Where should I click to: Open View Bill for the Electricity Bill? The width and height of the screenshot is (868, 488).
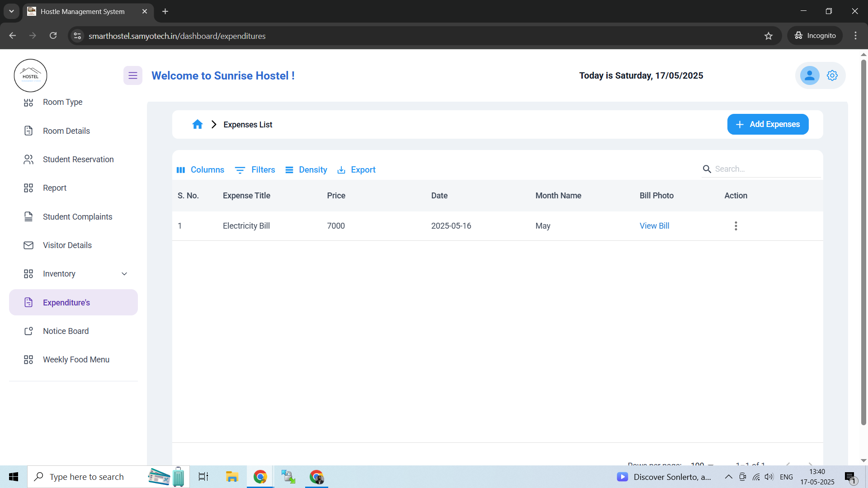click(654, 226)
